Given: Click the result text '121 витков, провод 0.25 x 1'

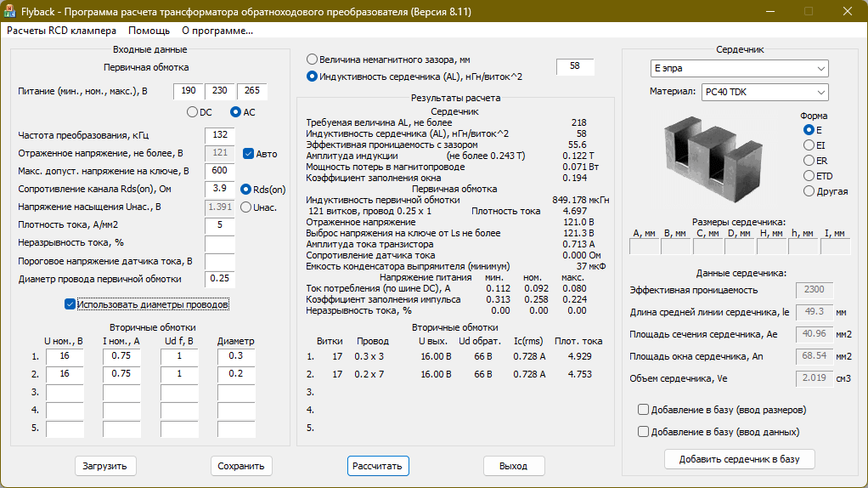Looking at the screenshot, I should pyautogui.click(x=369, y=211).
